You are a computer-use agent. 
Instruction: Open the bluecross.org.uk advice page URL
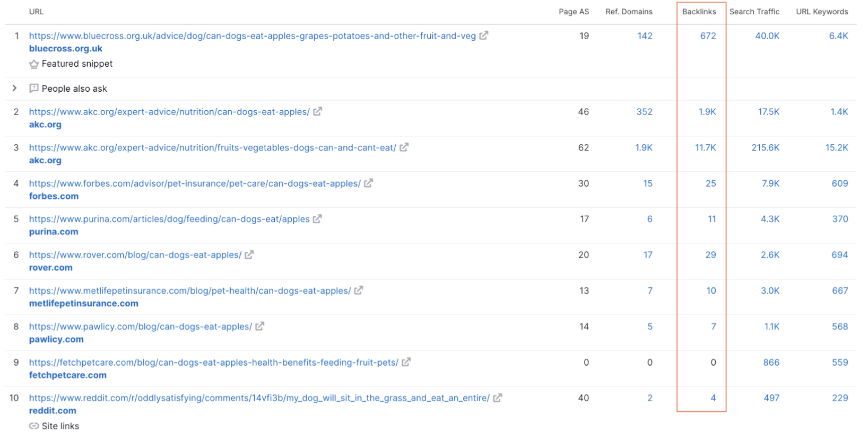coord(253,36)
